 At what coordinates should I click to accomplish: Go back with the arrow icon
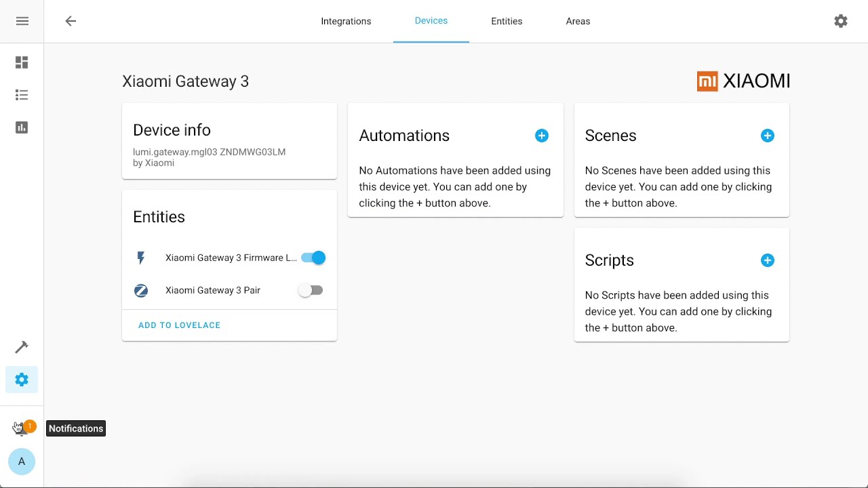tap(71, 21)
